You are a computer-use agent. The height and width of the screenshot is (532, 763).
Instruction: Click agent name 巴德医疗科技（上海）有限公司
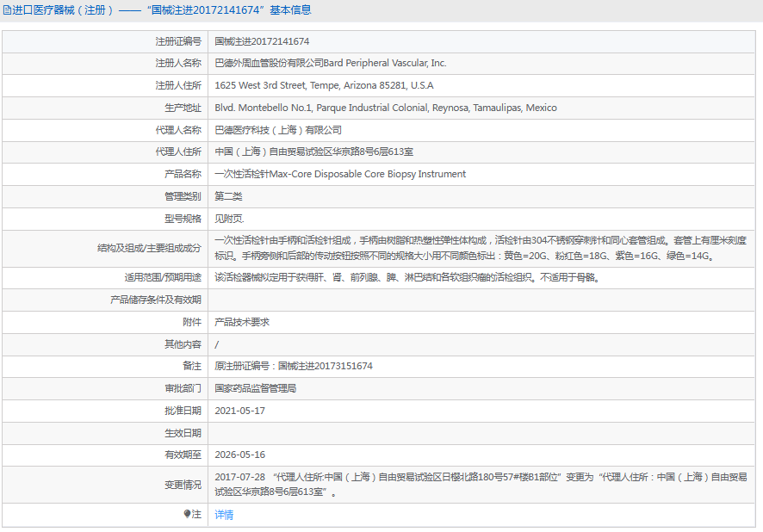[278, 130]
